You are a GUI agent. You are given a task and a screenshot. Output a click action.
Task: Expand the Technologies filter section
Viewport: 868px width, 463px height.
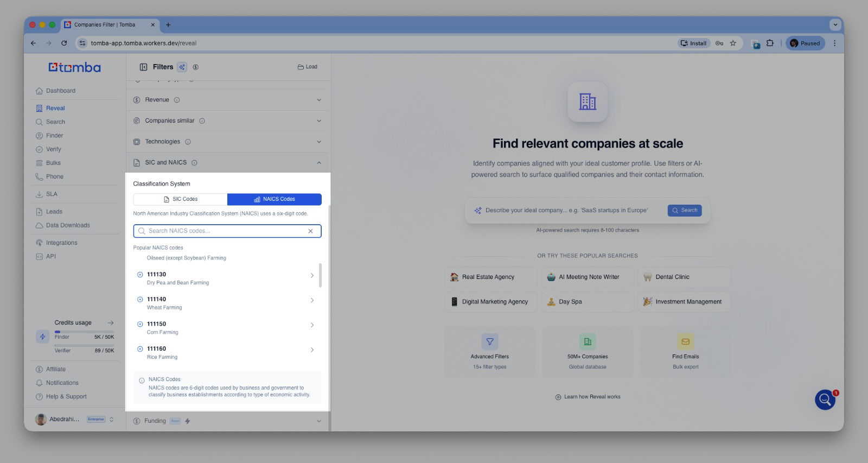click(319, 142)
